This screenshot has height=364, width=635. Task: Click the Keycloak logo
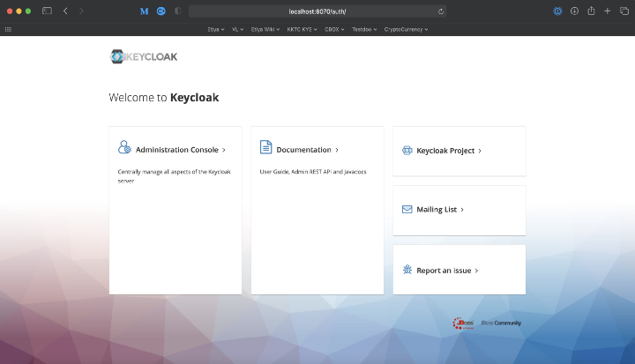[144, 56]
